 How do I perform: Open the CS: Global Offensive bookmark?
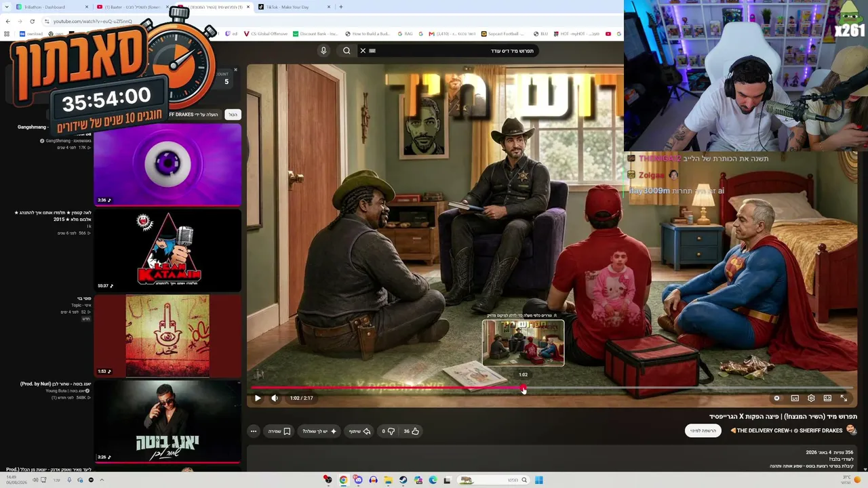tap(265, 34)
